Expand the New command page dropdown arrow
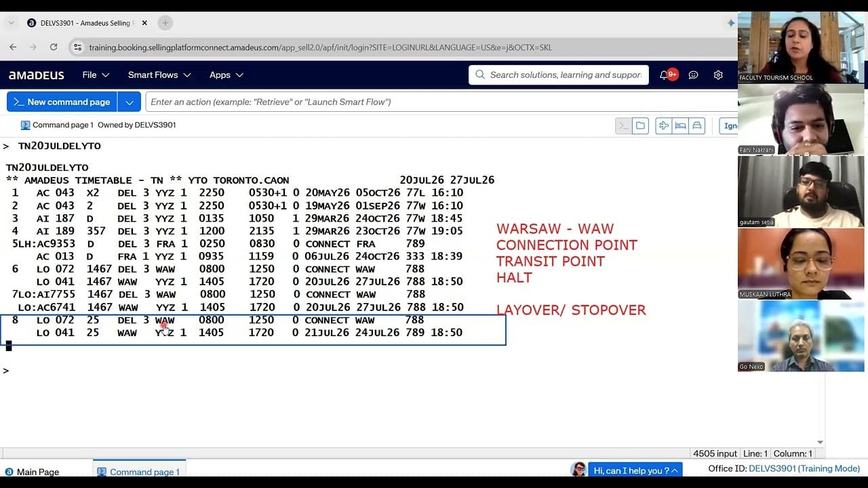The image size is (868, 488). tap(129, 102)
